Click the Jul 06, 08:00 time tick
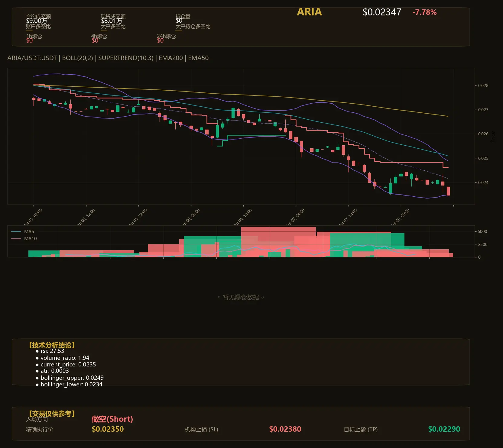This screenshot has width=503, height=448. point(191,217)
